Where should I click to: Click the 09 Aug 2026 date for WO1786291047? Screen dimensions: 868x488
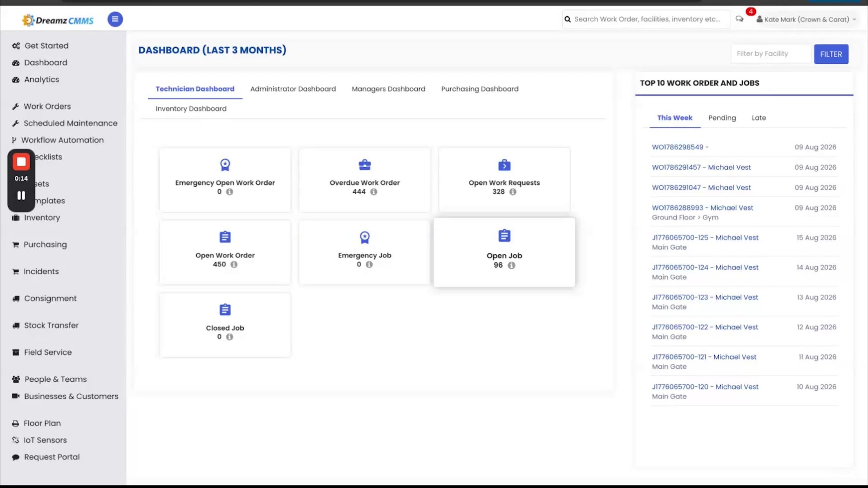coord(815,188)
